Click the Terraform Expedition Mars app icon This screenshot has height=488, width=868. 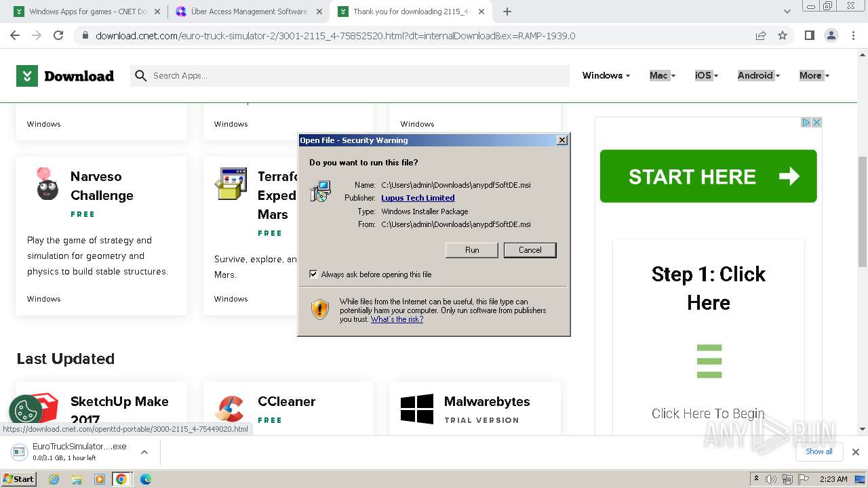230,184
